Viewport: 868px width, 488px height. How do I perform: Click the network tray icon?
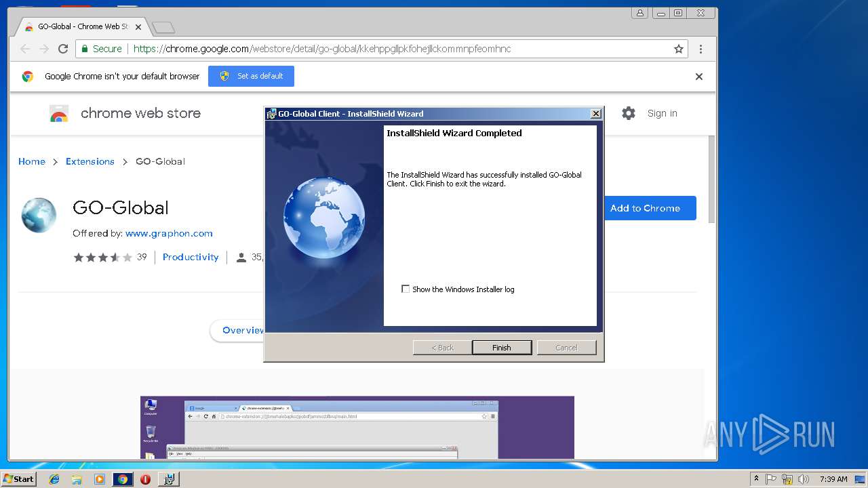pyautogui.click(x=787, y=479)
